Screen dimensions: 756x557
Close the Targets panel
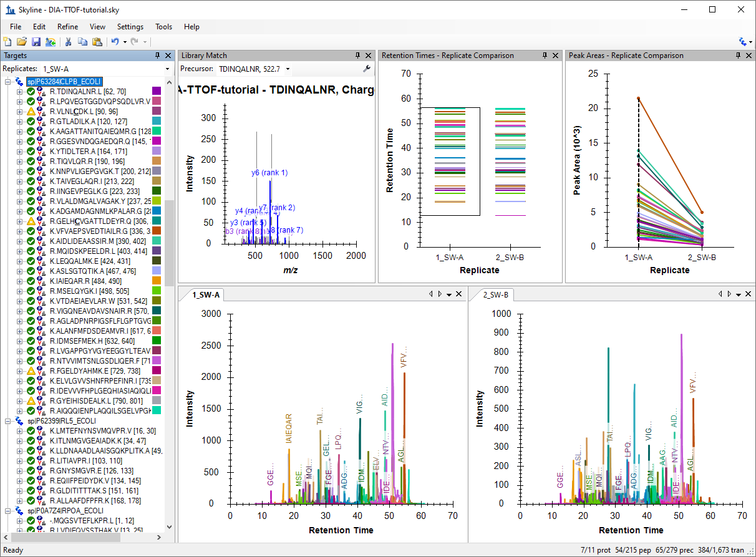tap(168, 56)
